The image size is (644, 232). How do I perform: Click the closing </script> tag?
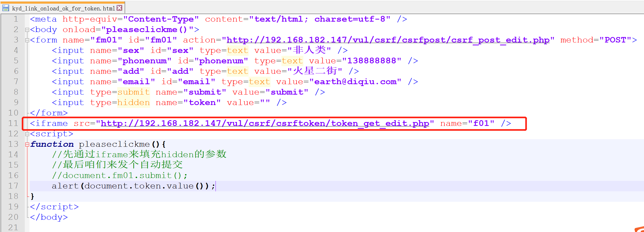54,207
